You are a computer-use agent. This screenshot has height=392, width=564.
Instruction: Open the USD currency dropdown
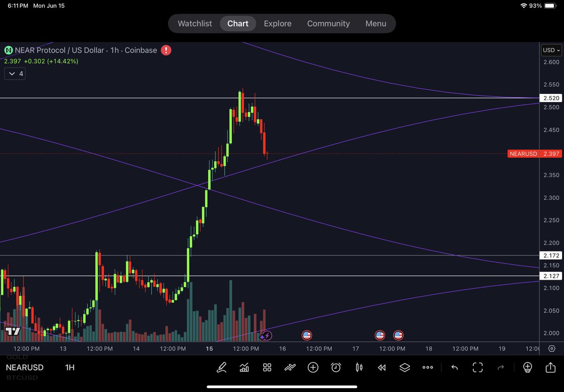[x=552, y=50]
